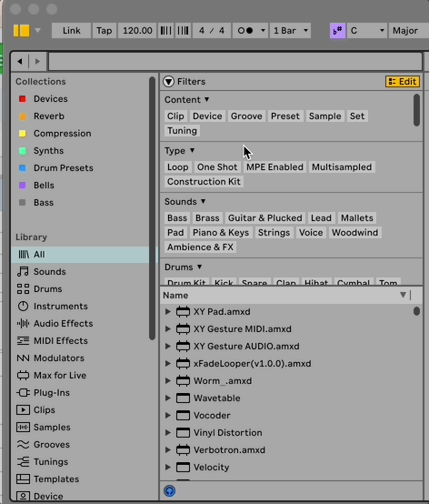Click the blue preview headphone icon
Screen dimensions: 429x504
tap(170, 491)
